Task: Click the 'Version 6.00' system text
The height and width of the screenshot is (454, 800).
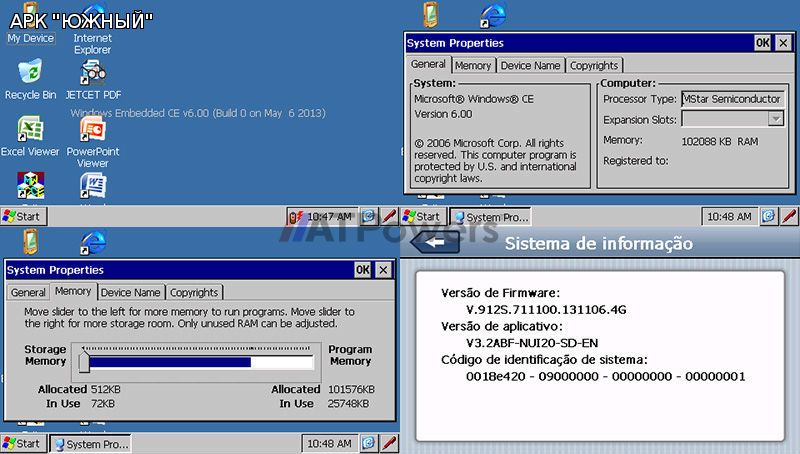Action: click(x=443, y=114)
